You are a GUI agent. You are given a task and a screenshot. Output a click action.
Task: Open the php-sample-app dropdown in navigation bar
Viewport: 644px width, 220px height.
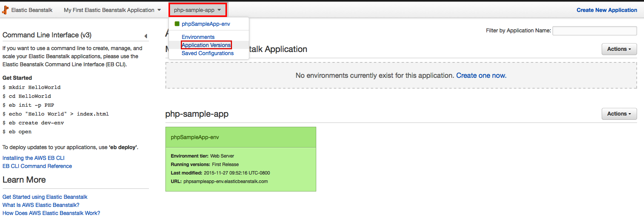pos(198,10)
